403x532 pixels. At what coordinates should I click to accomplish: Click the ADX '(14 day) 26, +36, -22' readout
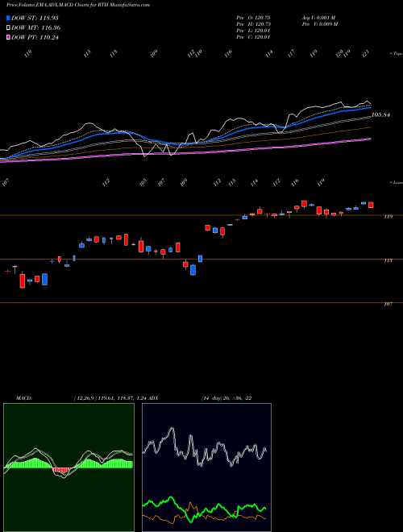(226, 398)
